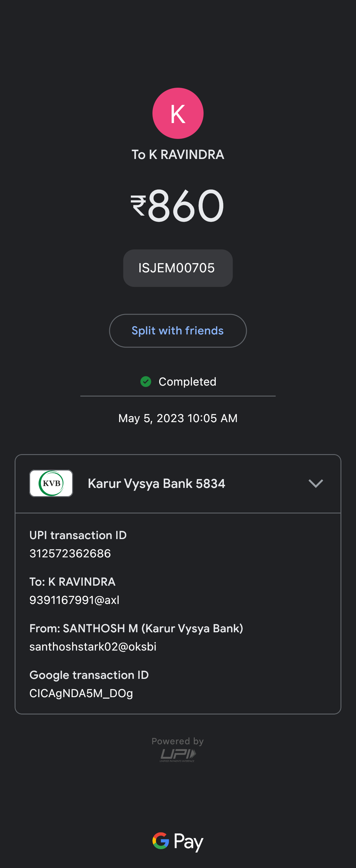The height and width of the screenshot is (868, 356).
Task: Click the Google transaction ID value
Action: 81,693
